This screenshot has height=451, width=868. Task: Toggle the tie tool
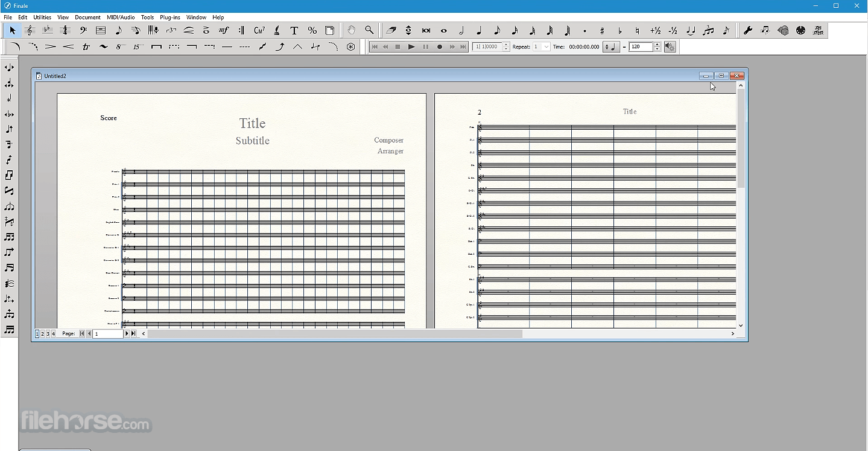pos(690,30)
